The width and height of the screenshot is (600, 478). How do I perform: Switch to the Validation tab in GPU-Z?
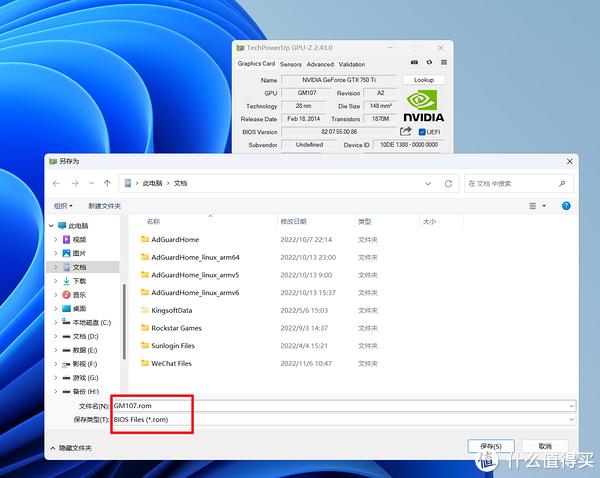coord(352,64)
